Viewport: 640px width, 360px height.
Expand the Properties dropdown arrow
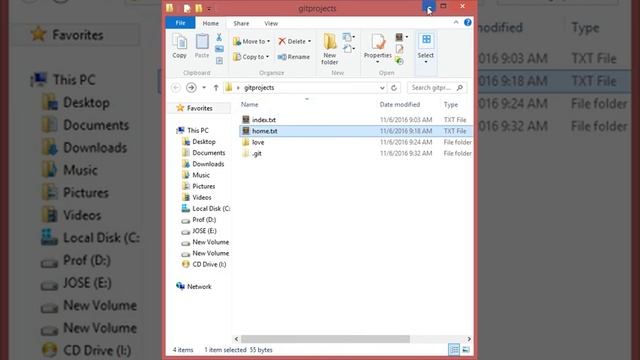[378, 62]
